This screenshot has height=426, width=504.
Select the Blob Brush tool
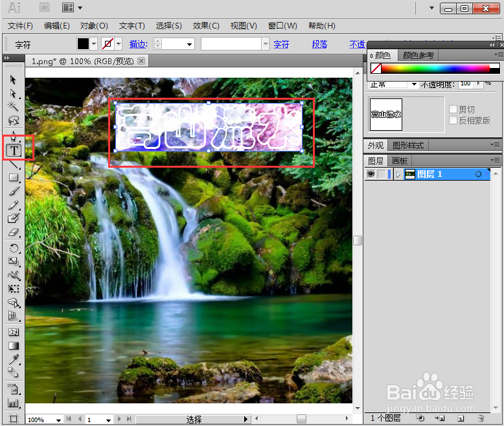pos(13,218)
